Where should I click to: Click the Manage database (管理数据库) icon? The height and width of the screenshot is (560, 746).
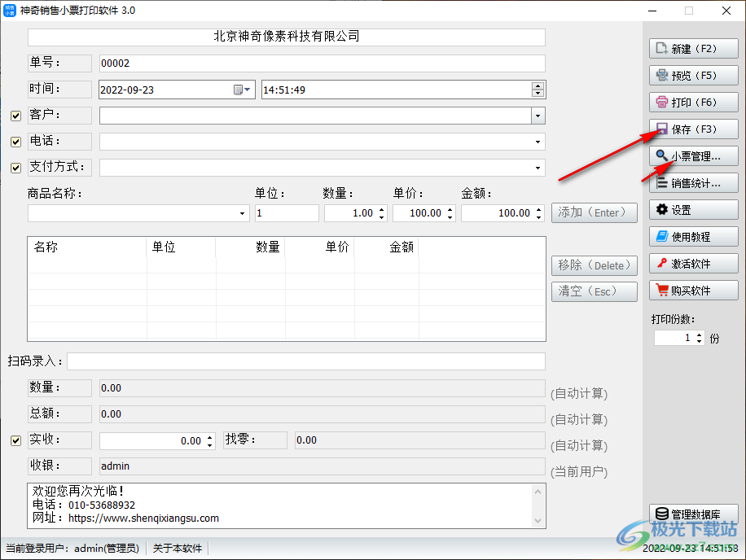tap(661, 514)
